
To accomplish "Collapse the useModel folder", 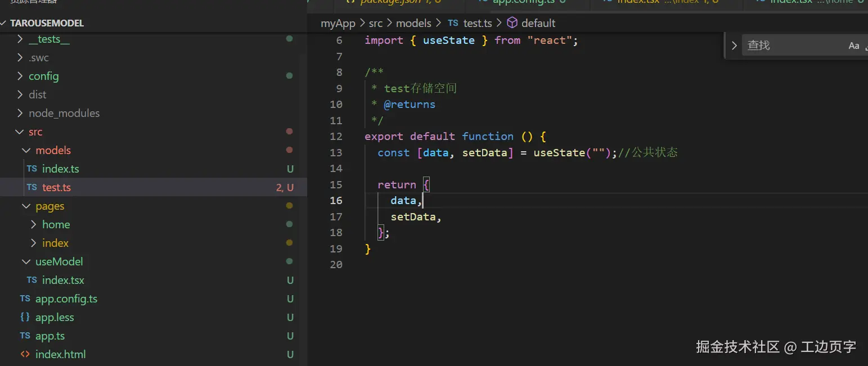I will click(x=26, y=261).
